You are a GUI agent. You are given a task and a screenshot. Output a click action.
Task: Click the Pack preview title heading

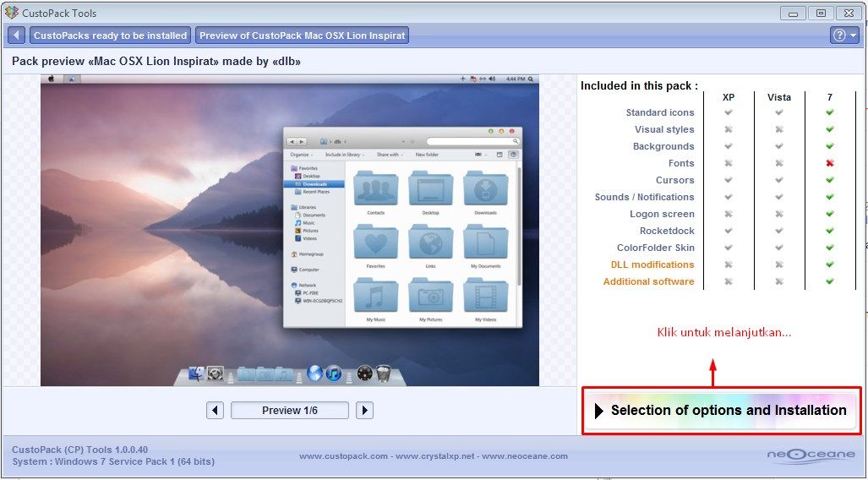pos(156,62)
